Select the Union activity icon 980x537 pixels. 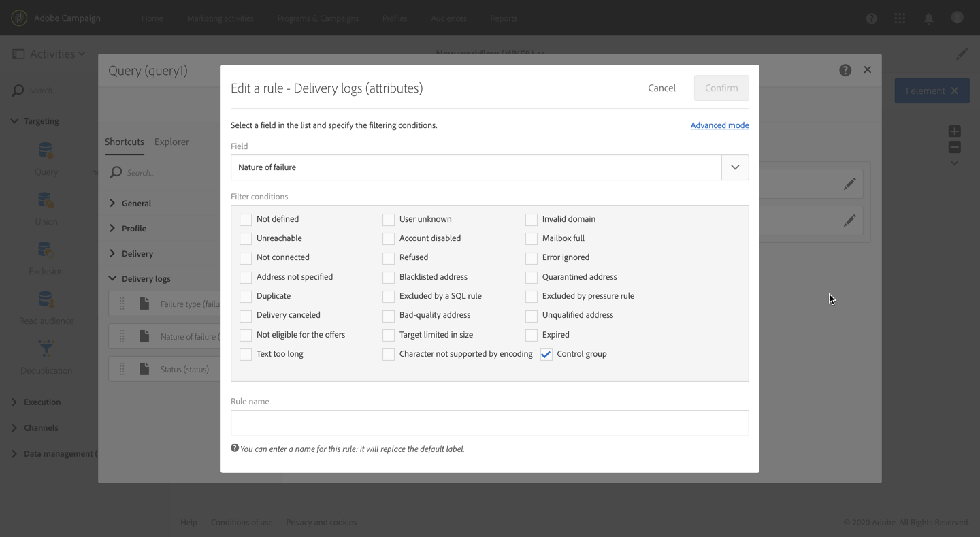pos(46,201)
